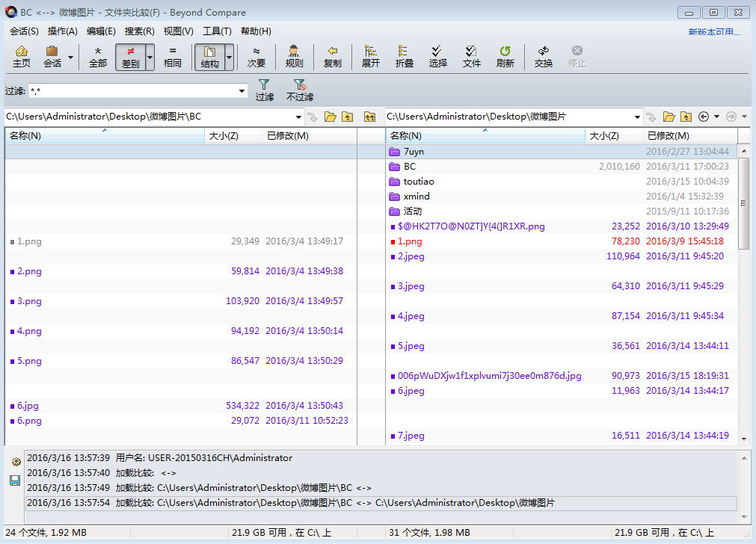
Task: Click the browse folder icon beside the right path
Action: point(669,117)
